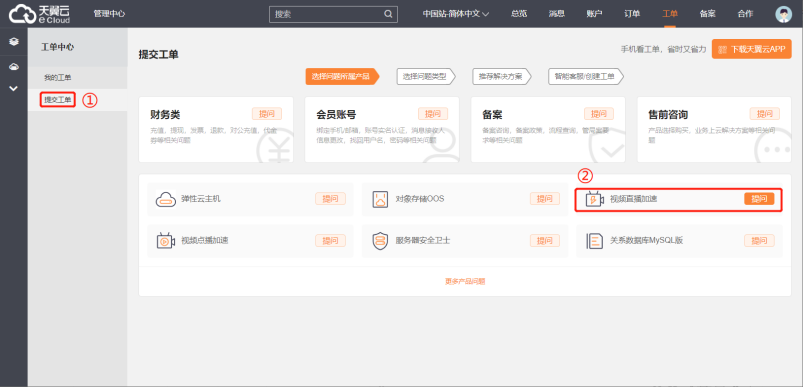This screenshot has width=804, height=387.
Task: Click 提问 on the 财务类 card
Action: 267,114
